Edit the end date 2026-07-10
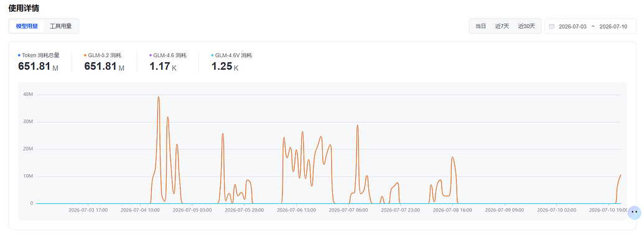This screenshot has height=237, width=644. click(613, 26)
